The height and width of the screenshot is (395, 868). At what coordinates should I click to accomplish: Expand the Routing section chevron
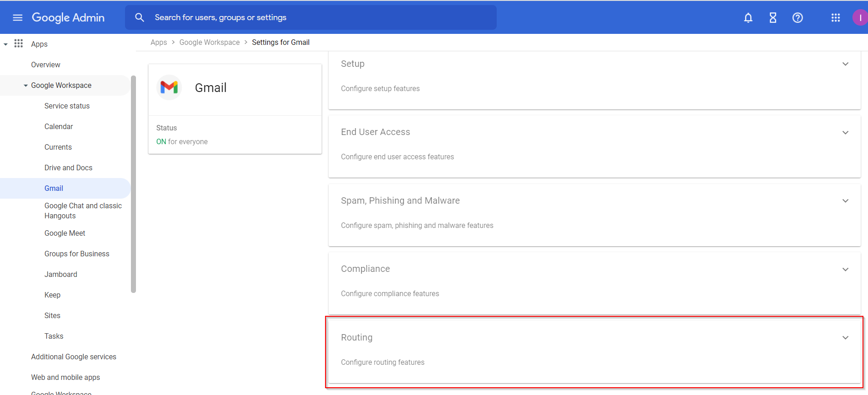[845, 338]
